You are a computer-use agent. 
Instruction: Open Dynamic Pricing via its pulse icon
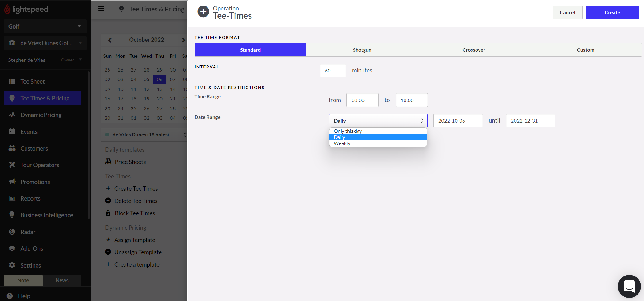coord(12,115)
